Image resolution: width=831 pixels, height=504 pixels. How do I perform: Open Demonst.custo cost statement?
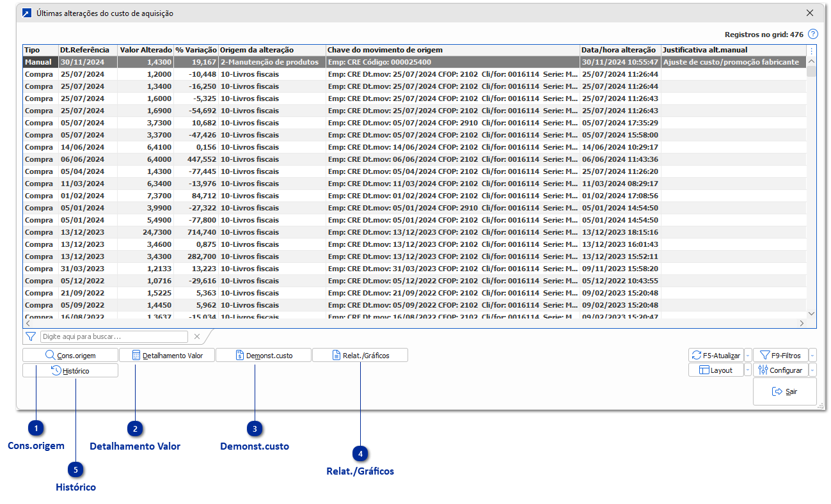[264, 355]
